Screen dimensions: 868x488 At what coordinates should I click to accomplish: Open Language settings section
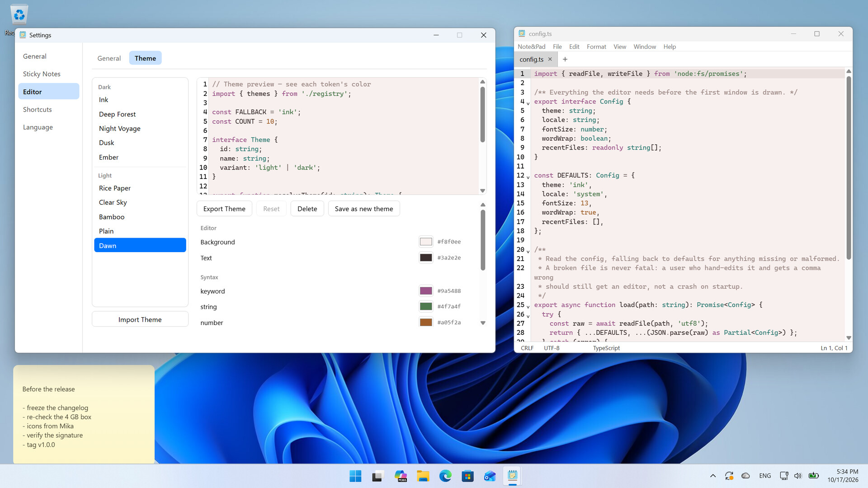(49, 127)
